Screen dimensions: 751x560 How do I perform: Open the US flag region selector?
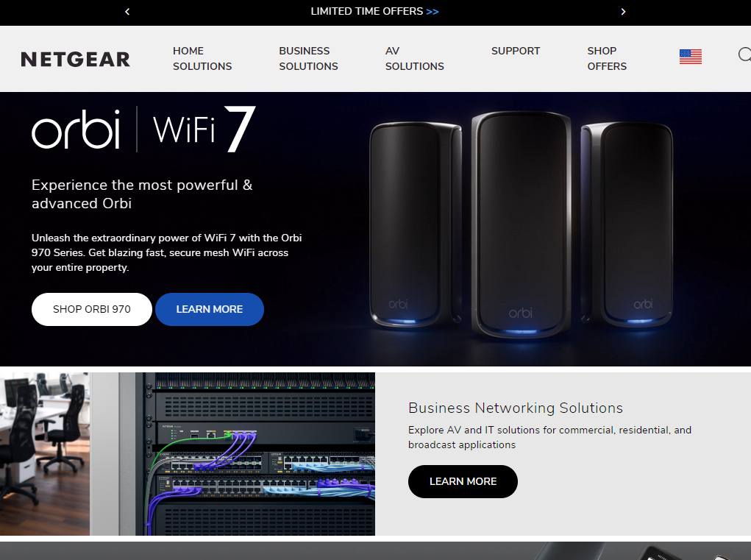coord(690,57)
